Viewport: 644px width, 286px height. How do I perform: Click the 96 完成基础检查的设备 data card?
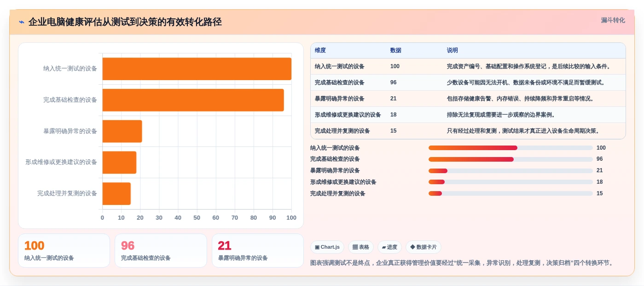pyautogui.click(x=161, y=251)
